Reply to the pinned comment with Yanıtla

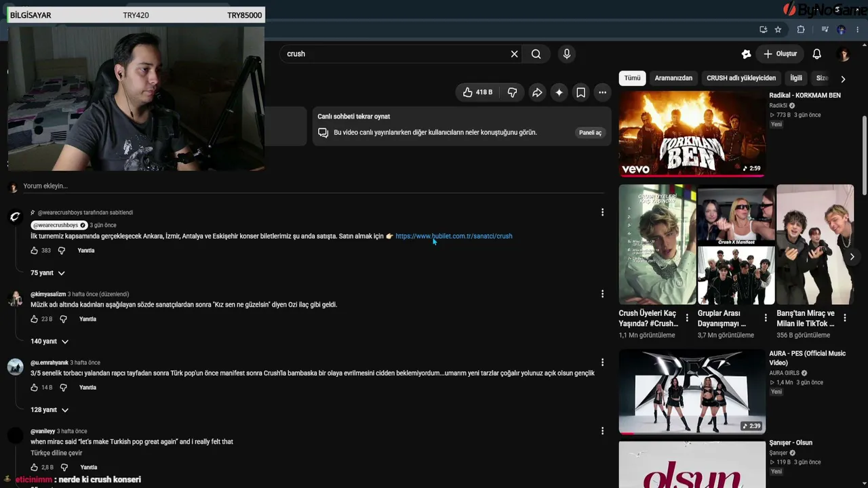pos(86,251)
